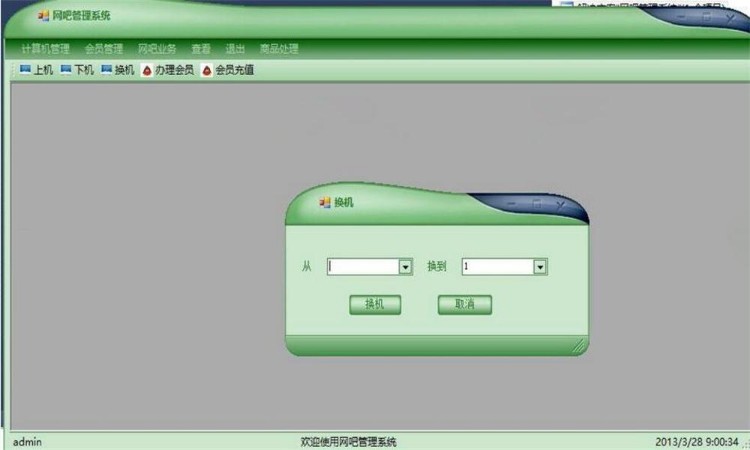Click the 下机 toolbar label
Image resolution: width=750 pixels, height=450 pixels.
tap(84, 70)
